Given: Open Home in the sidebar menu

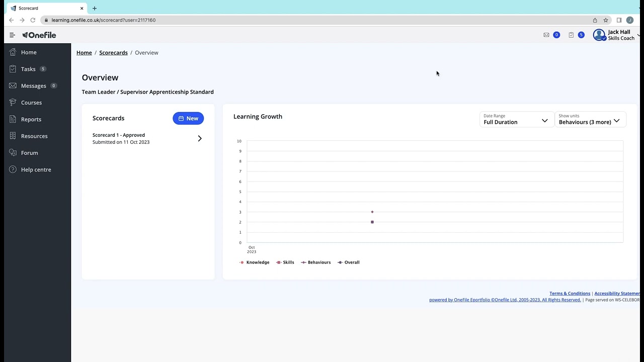Looking at the screenshot, I should 29,52.
